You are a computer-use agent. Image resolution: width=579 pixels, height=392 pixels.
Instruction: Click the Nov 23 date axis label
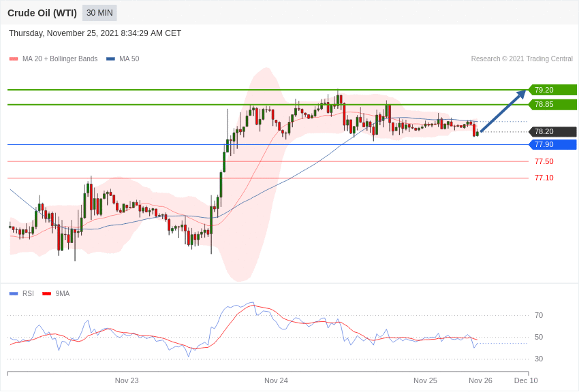127,380
